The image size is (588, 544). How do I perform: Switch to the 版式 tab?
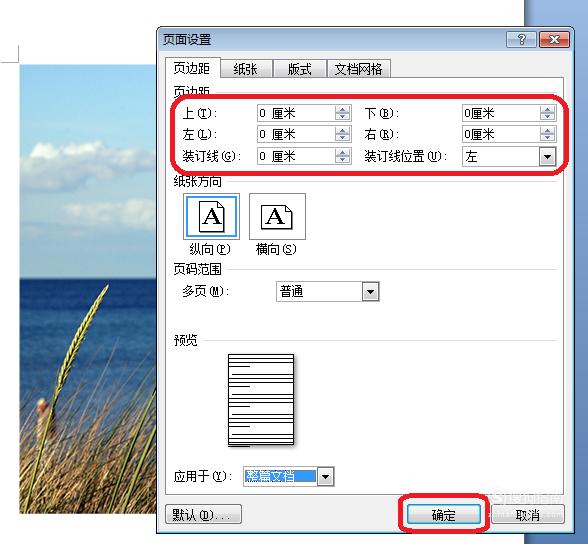299,69
